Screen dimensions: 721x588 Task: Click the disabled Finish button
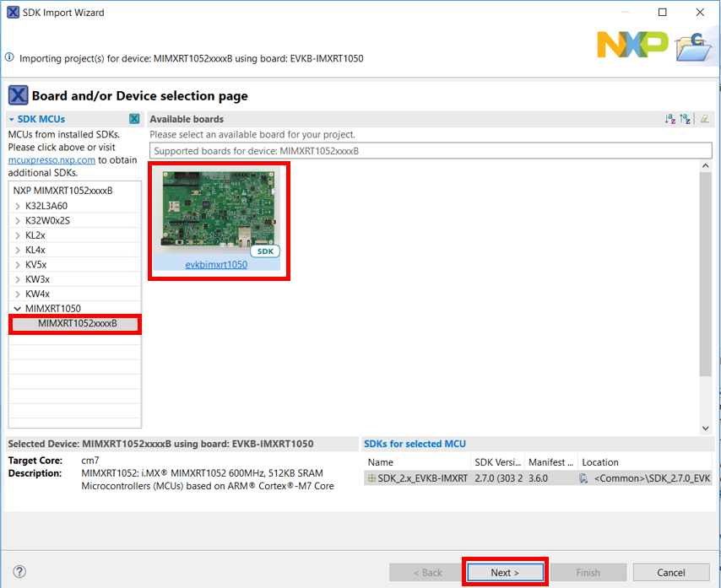tap(588, 572)
